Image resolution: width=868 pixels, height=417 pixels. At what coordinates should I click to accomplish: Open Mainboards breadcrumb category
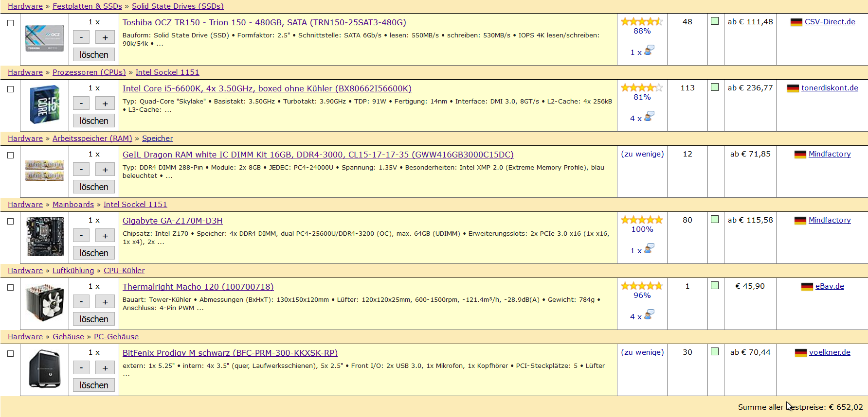point(73,205)
